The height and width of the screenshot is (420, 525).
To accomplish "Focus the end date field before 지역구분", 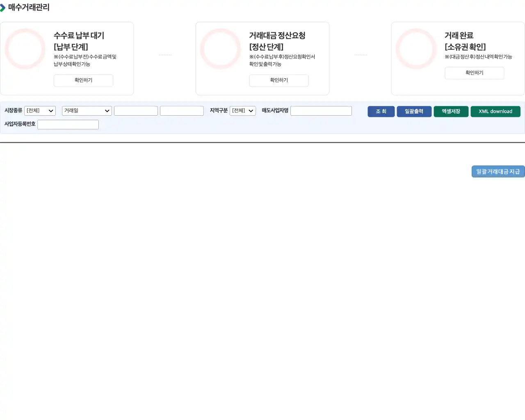I will [x=182, y=111].
